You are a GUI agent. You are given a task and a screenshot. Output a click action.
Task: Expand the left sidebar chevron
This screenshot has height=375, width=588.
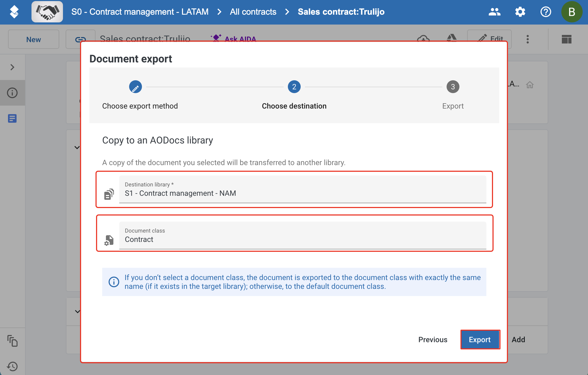[x=12, y=67]
